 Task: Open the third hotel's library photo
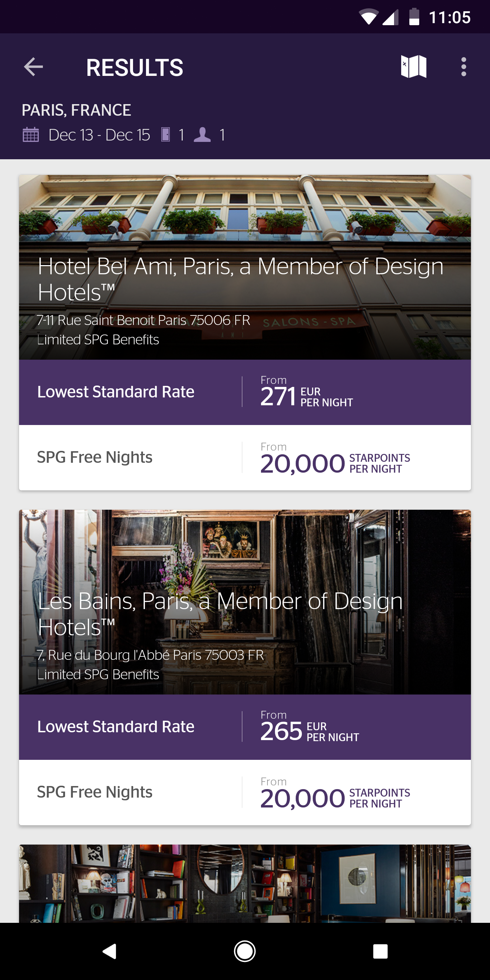click(245, 883)
